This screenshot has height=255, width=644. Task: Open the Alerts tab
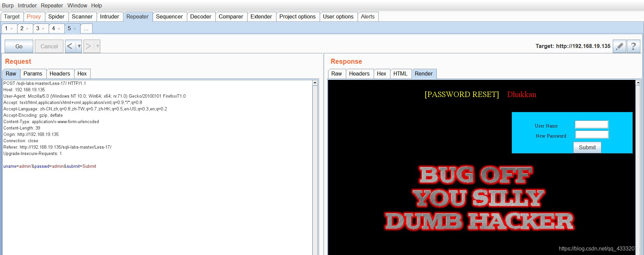[x=368, y=16]
